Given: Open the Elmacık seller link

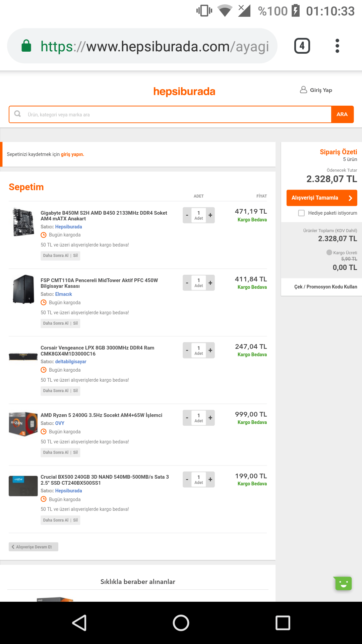Looking at the screenshot, I should [x=64, y=294].
